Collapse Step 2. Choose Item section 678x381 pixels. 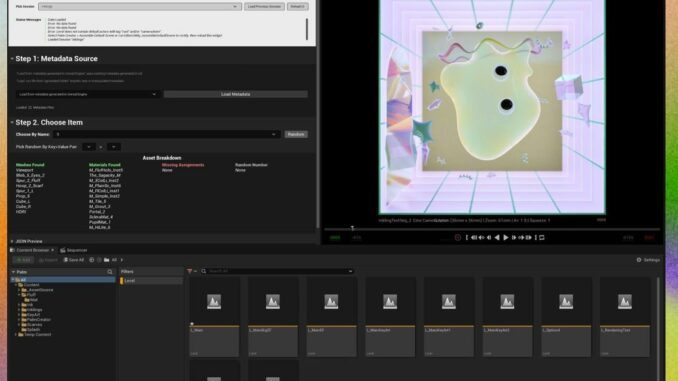[12, 122]
